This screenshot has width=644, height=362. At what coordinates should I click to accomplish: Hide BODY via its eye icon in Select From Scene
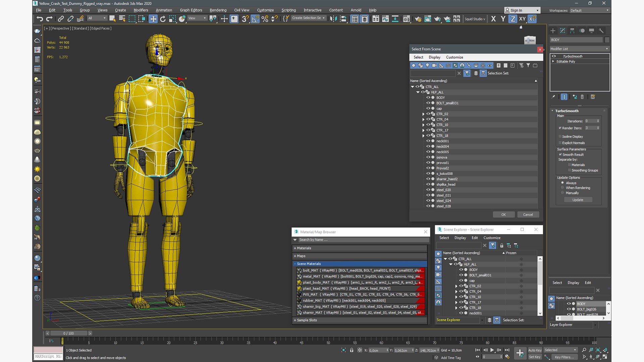pos(428,98)
